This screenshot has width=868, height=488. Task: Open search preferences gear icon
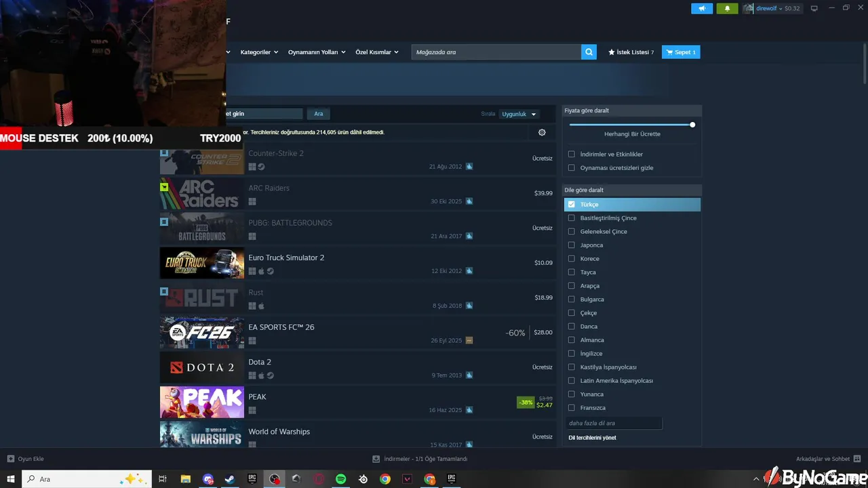pos(542,132)
